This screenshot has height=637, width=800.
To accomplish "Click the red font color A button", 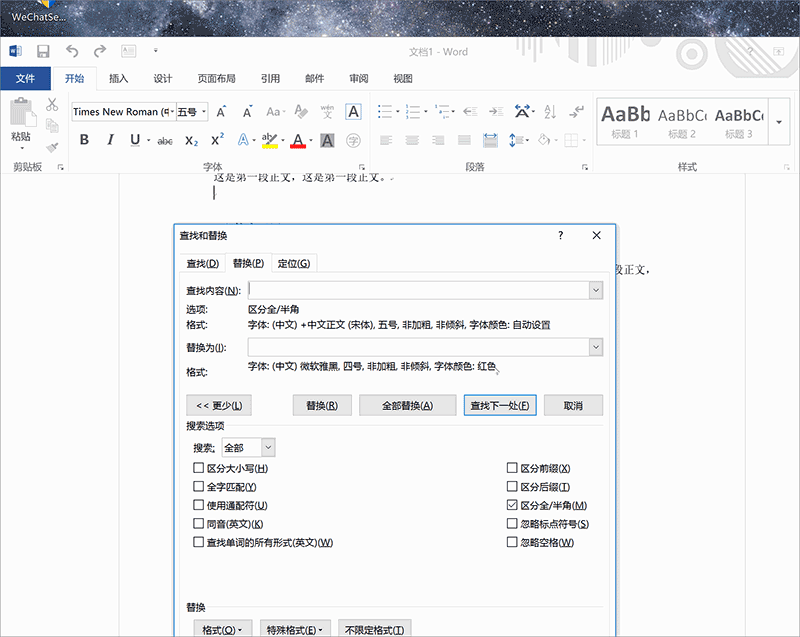I will [298, 140].
